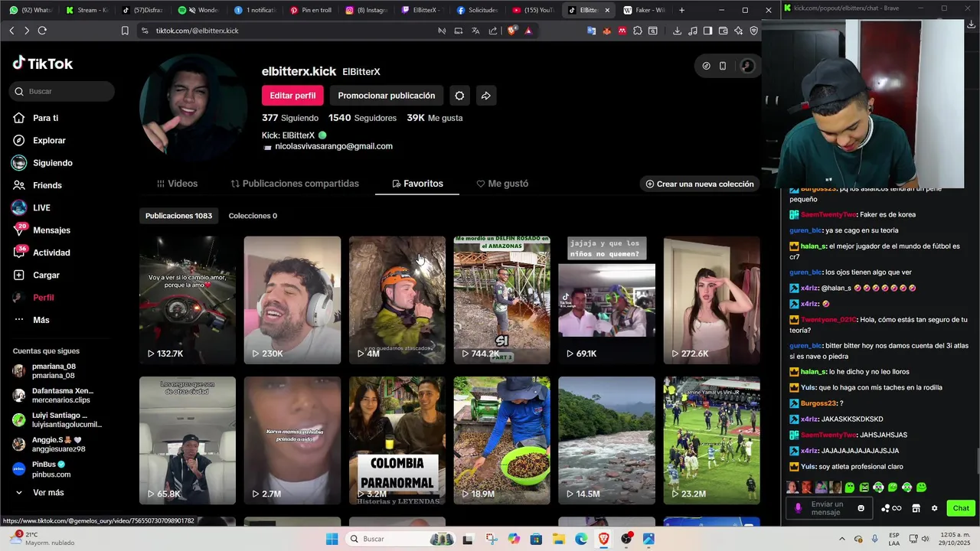Show hidden system tray icons
The image size is (980, 551).
pyautogui.click(x=842, y=539)
